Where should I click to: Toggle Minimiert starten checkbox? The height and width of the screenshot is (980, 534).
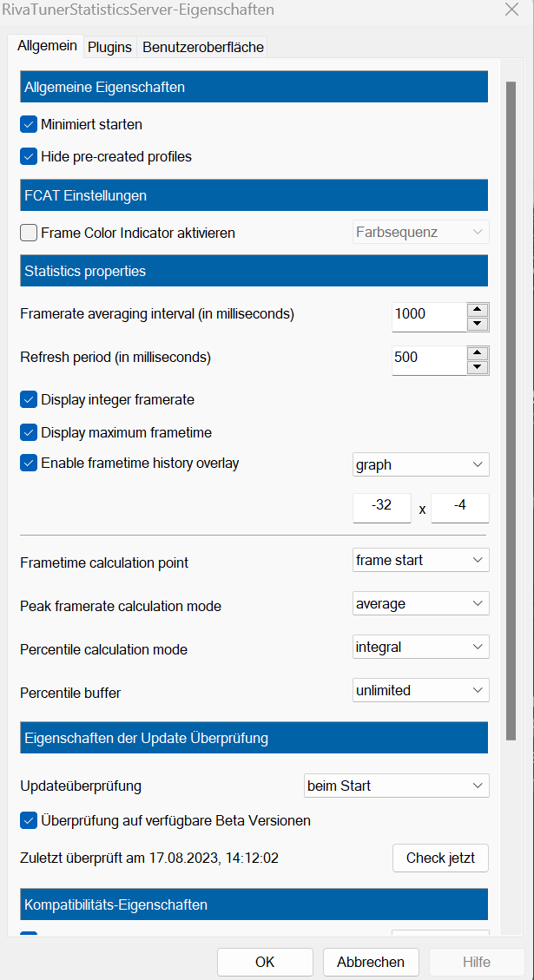pos(29,124)
